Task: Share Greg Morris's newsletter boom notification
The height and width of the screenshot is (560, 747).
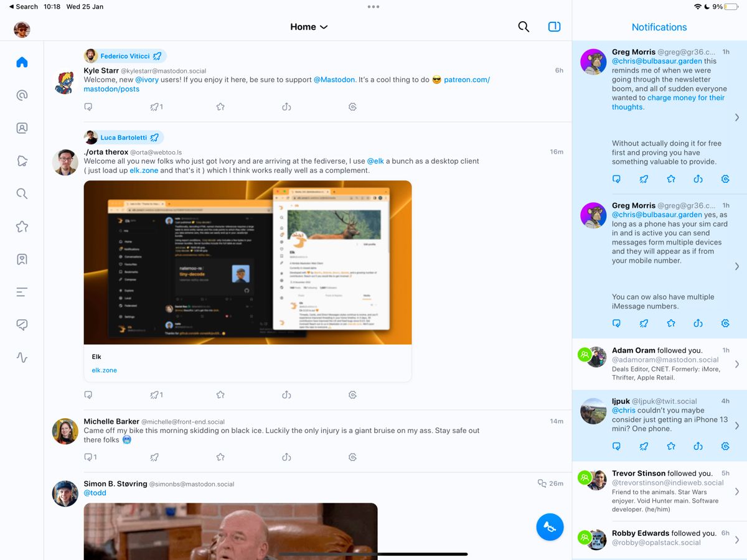Action: [698, 179]
